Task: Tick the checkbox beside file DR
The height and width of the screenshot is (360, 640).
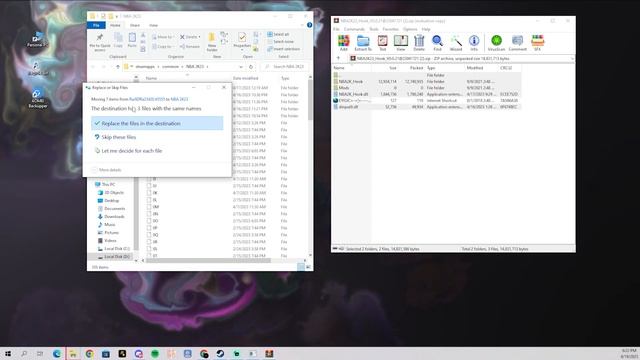Action: click(149, 242)
